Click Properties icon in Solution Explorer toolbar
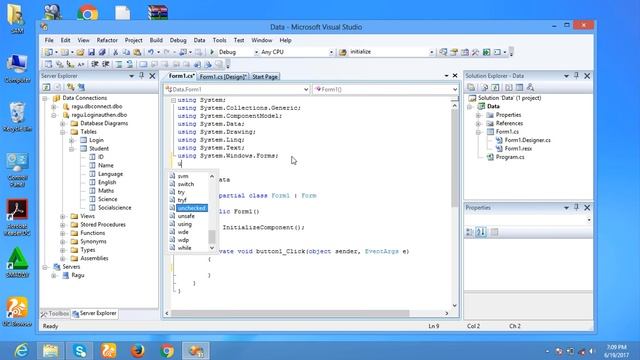 (x=471, y=87)
